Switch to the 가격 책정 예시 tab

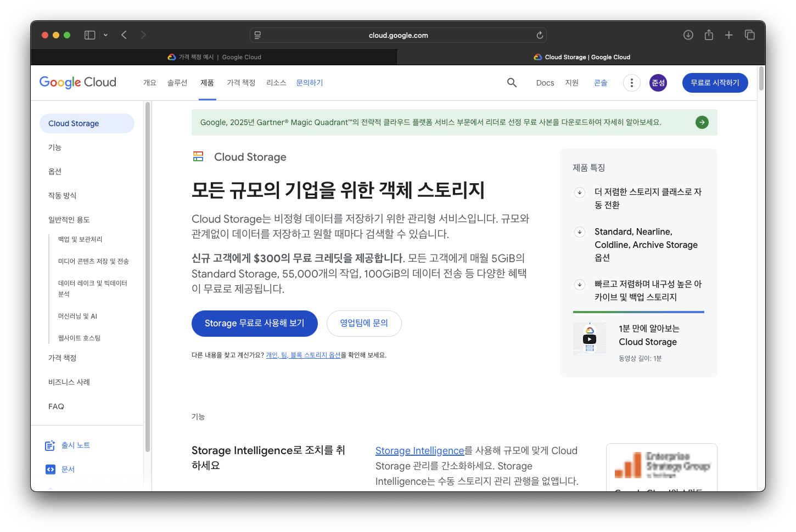(214, 57)
